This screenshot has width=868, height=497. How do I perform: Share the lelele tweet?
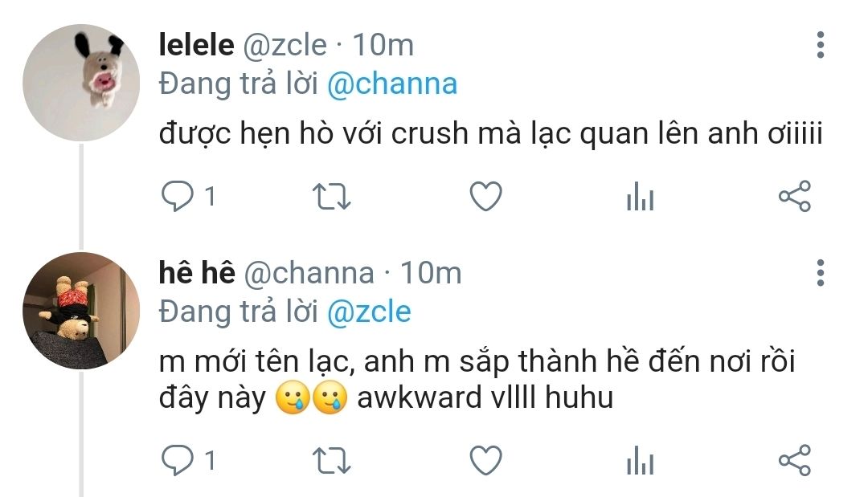(794, 197)
